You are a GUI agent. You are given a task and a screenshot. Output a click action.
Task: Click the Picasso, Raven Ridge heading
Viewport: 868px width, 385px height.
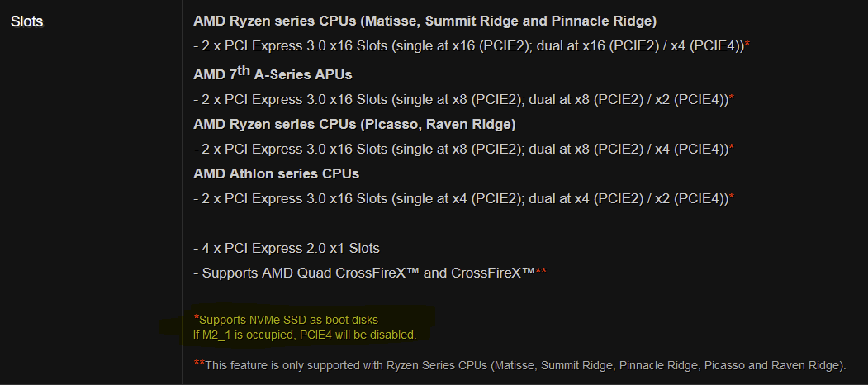pyautogui.click(x=354, y=125)
